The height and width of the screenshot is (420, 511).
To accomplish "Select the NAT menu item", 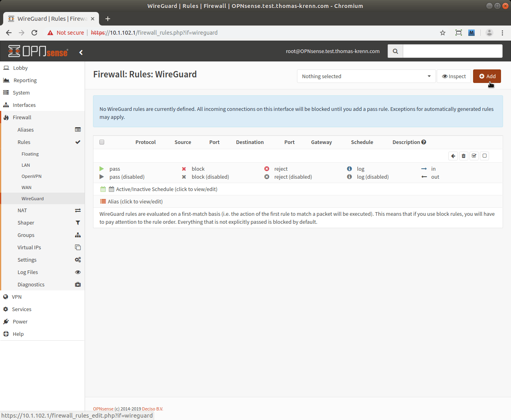I will pyautogui.click(x=22, y=210).
